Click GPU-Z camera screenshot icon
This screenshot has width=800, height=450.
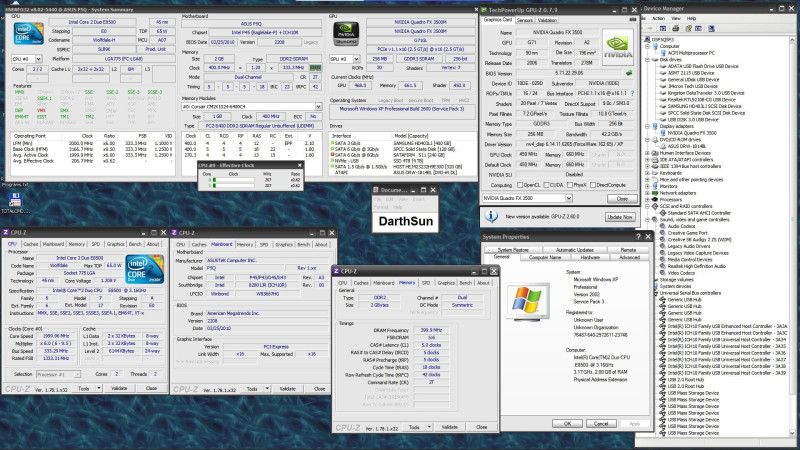pos(633,19)
